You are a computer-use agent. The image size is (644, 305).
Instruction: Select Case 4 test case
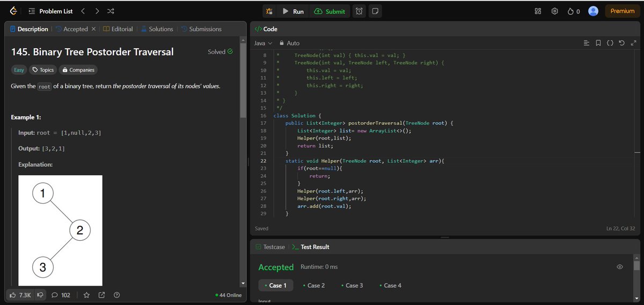tap(390, 285)
